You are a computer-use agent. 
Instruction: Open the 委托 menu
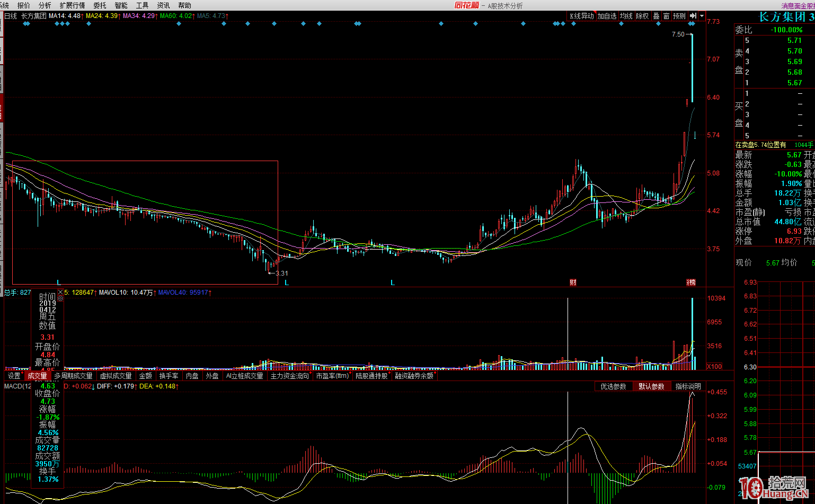click(100, 5)
